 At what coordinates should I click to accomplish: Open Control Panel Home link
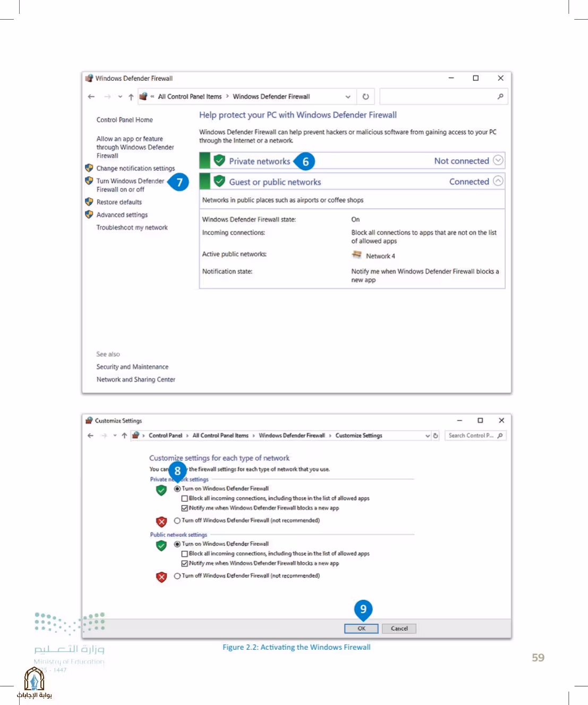click(124, 120)
